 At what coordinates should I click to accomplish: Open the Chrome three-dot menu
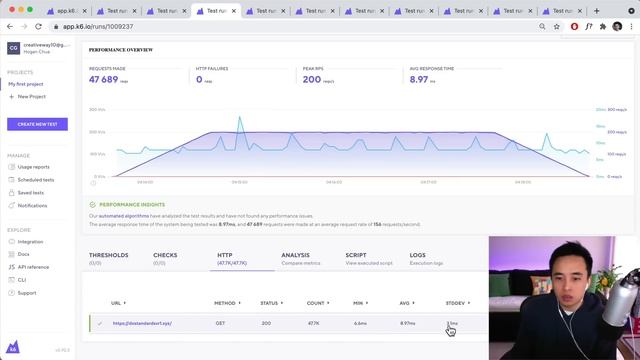[x=631, y=27]
